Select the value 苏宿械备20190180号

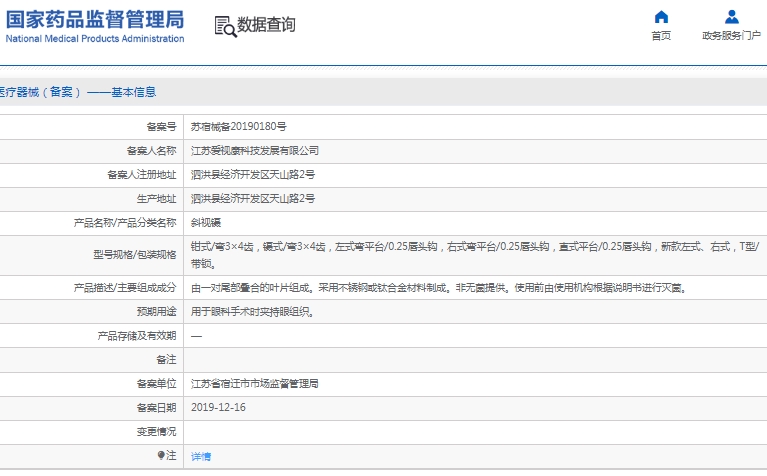[239, 127]
